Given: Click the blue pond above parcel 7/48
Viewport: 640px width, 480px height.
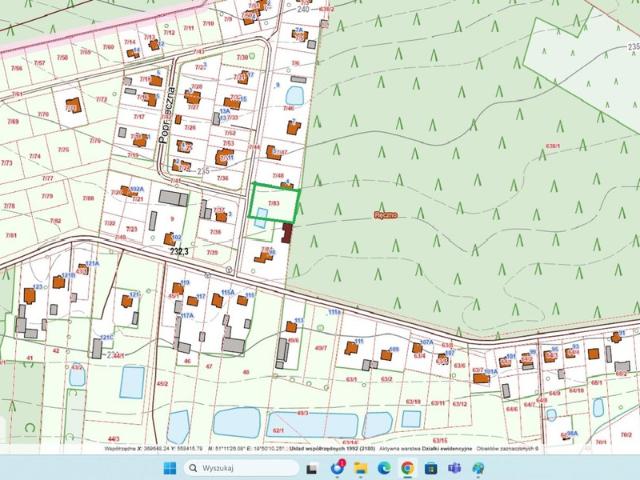Looking at the screenshot, I should 294,96.
